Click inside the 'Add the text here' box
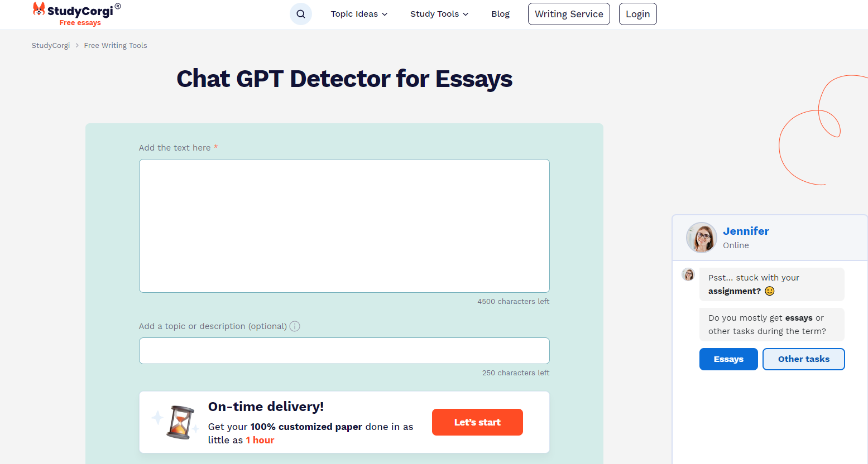Viewport: 868px width, 464px height. coord(344,226)
